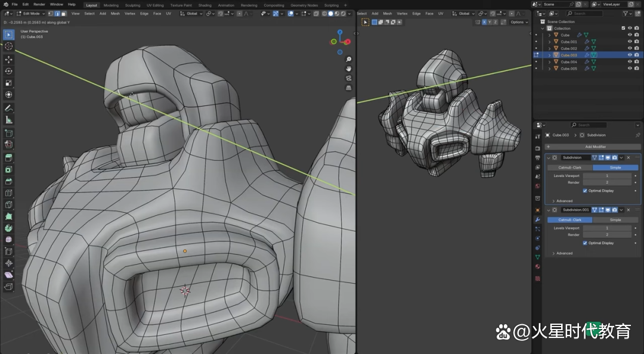Open the Modifiers wrench properties tab
Image resolution: width=644 pixels, height=354 pixels.
click(538, 219)
